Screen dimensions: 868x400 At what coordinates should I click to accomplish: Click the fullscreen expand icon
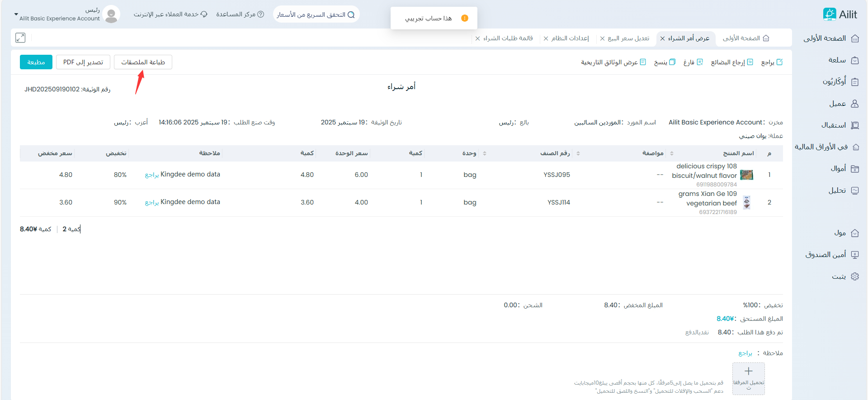tap(20, 38)
